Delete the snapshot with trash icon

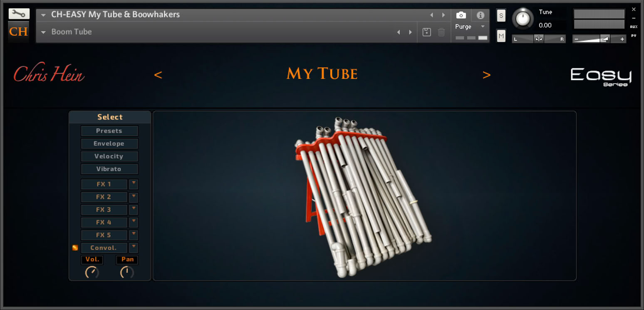click(442, 32)
